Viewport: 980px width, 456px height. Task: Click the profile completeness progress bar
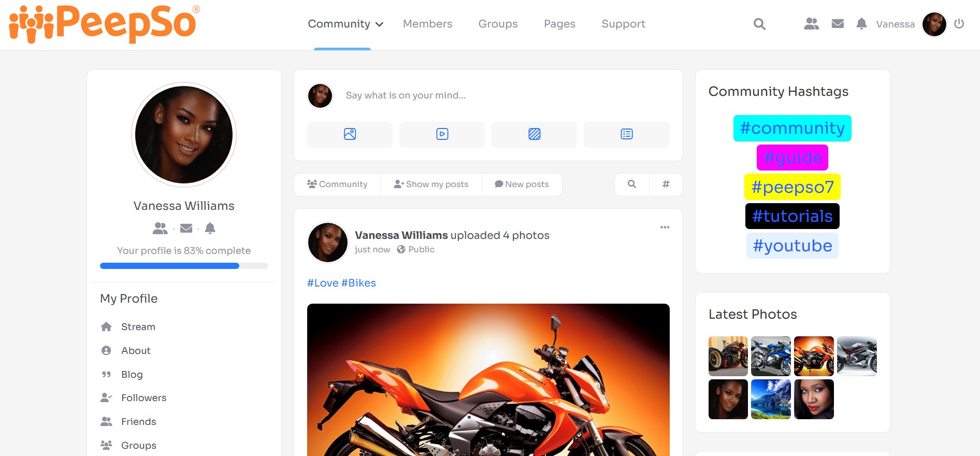(x=184, y=266)
